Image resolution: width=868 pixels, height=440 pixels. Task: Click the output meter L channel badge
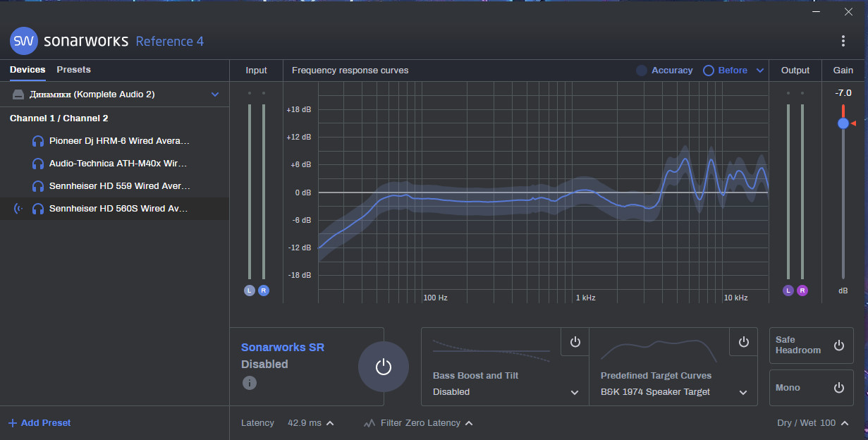pos(788,291)
